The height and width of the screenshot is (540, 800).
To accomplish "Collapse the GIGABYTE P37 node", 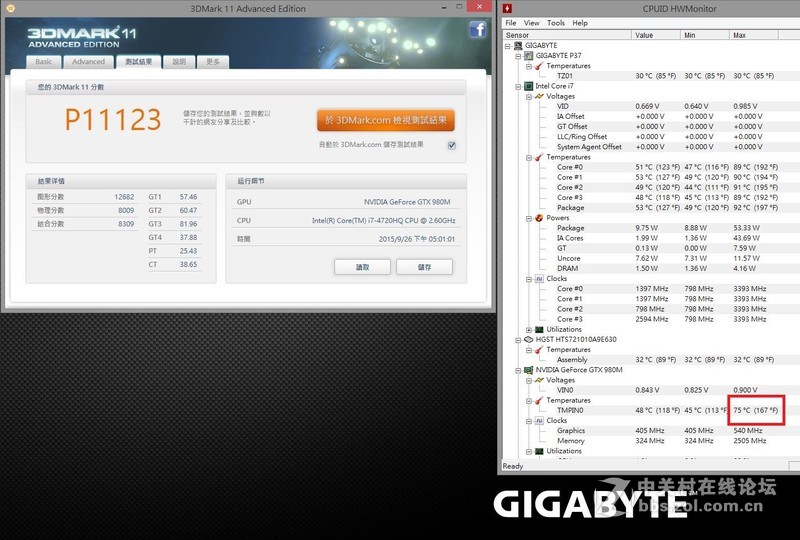I will coord(518,56).
